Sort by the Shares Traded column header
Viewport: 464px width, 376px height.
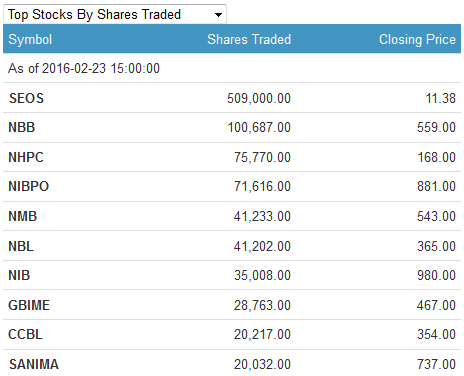[249, 39]
